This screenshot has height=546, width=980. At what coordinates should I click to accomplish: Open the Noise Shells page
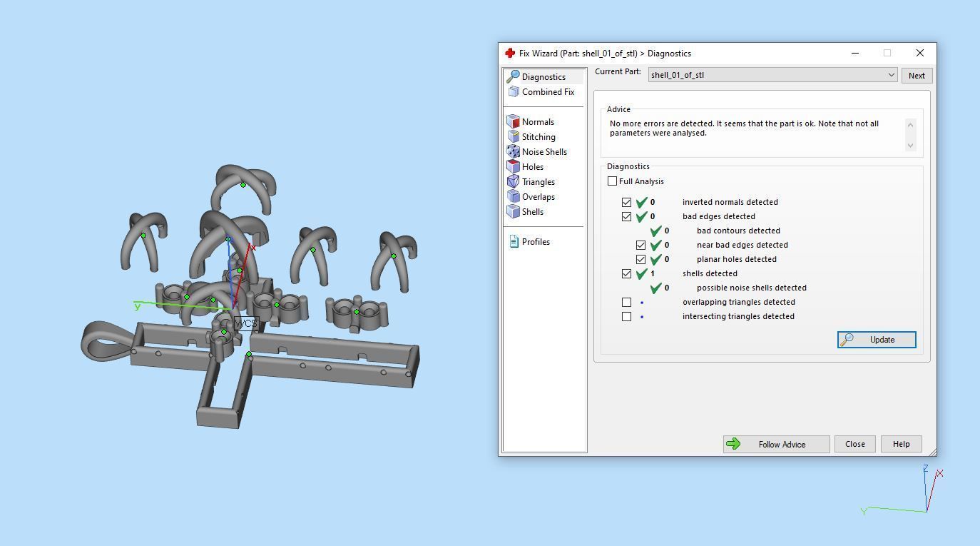coord(544,151)
